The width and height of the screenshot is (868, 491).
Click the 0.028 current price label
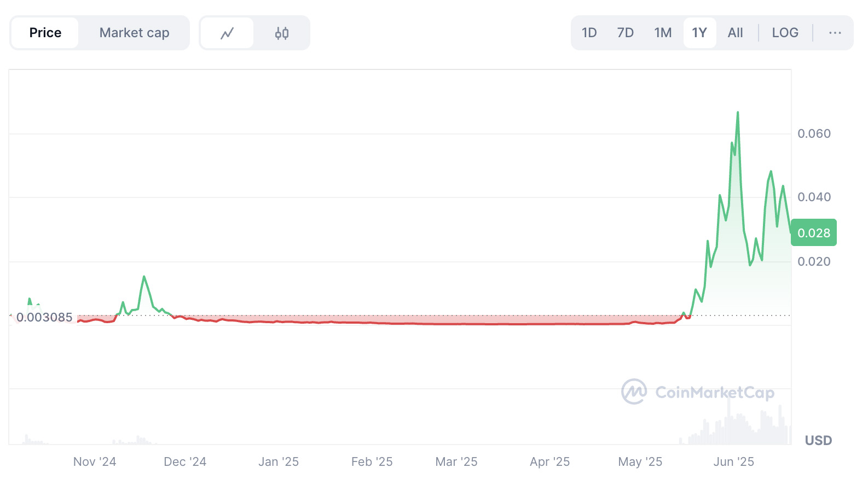coord(814,233)
